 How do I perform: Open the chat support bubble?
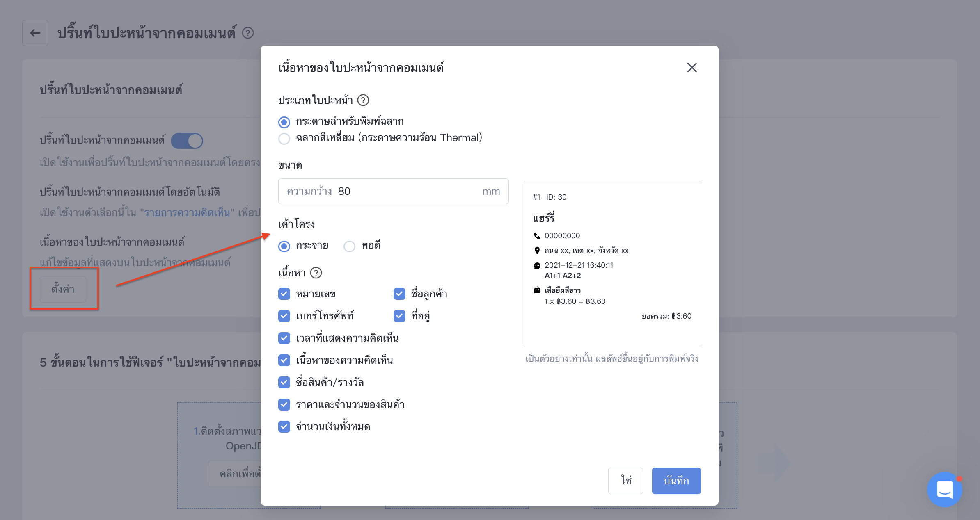click(x=945, y=489)
